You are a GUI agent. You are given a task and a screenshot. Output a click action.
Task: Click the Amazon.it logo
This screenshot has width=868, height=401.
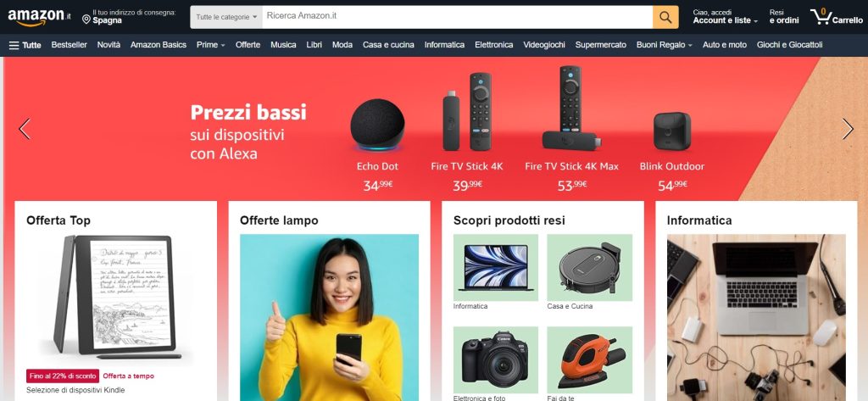[x=39, y=17]
